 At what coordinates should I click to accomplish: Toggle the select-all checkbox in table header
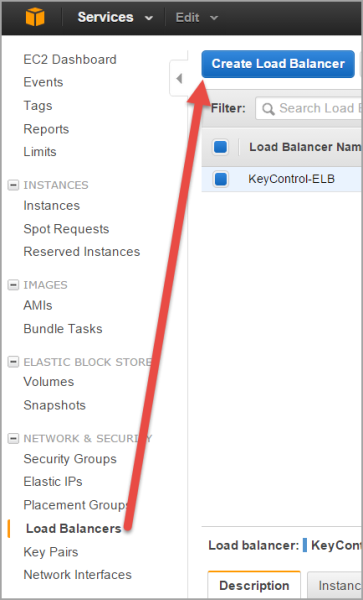[x=220, y=147]
